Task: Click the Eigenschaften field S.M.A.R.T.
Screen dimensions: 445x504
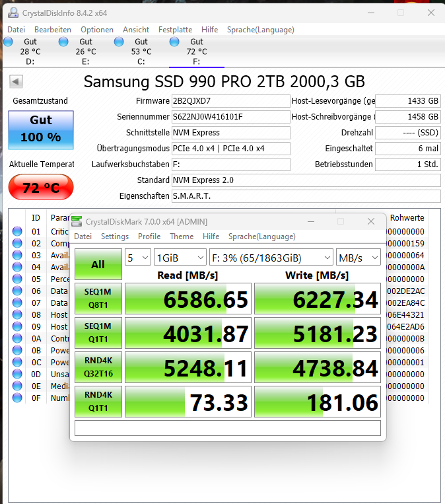Action: [306, 196]
